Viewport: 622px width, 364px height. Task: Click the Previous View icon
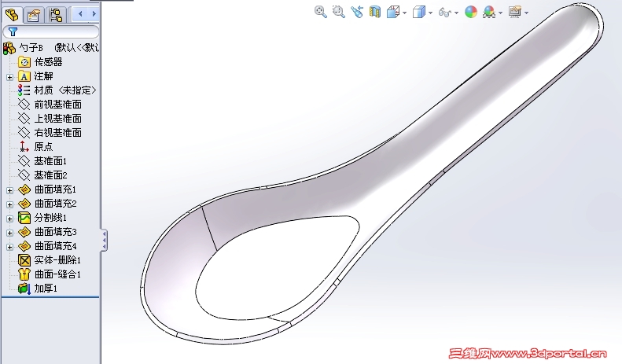(x=357, y=12)
